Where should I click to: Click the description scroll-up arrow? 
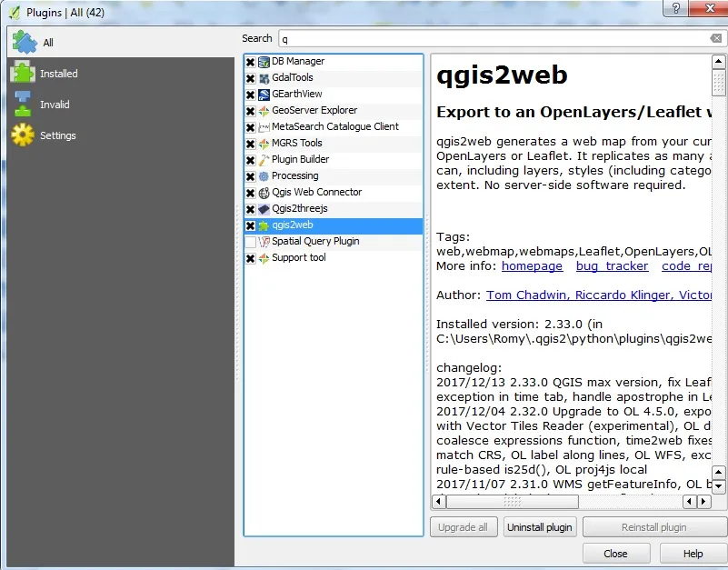pyautogui.click(x=718, y=61)
